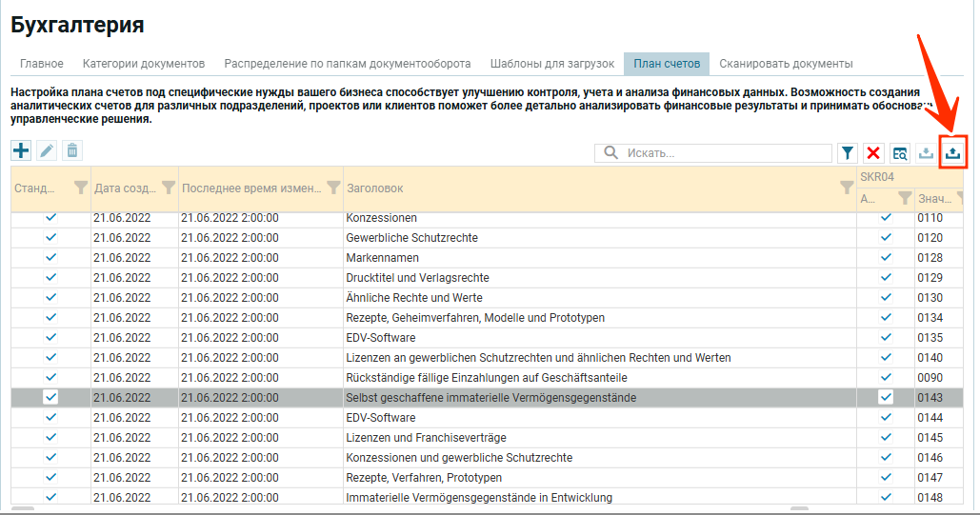This screenshot has width=980, height=515.
Task: Toggle standard checkbox in Konzessionen row
Action: point(50,218)
